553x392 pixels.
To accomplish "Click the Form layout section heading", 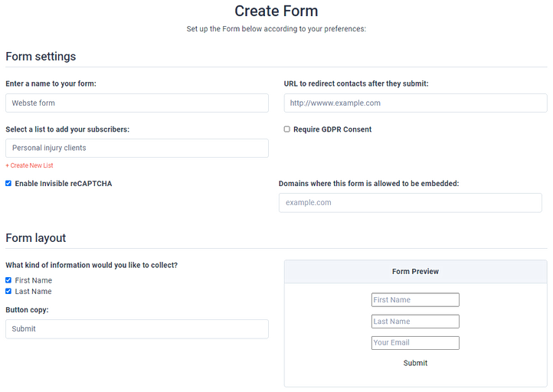I will coord(36,238).
